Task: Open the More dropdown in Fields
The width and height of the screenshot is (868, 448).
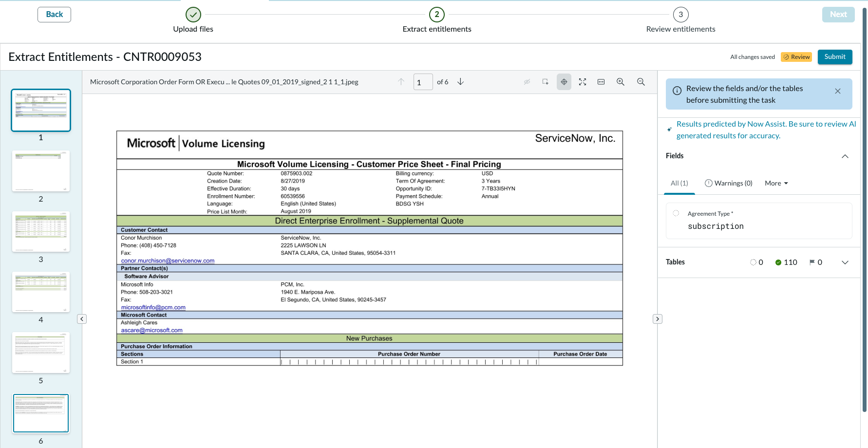Action: click(x=776, y=183)
